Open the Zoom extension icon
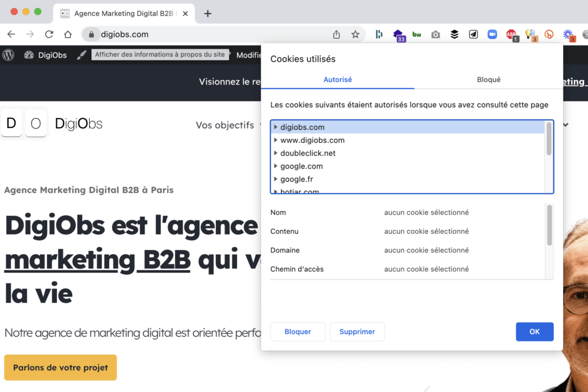 (492, 34)
